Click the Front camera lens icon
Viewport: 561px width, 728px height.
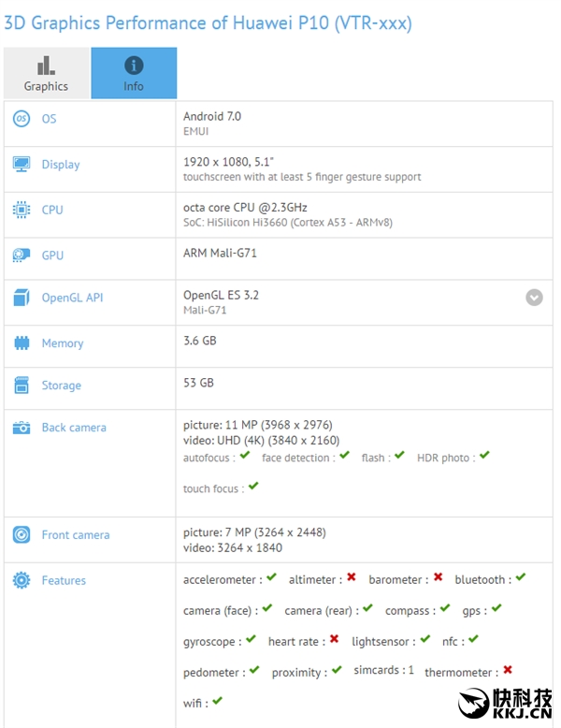[22, 535]
